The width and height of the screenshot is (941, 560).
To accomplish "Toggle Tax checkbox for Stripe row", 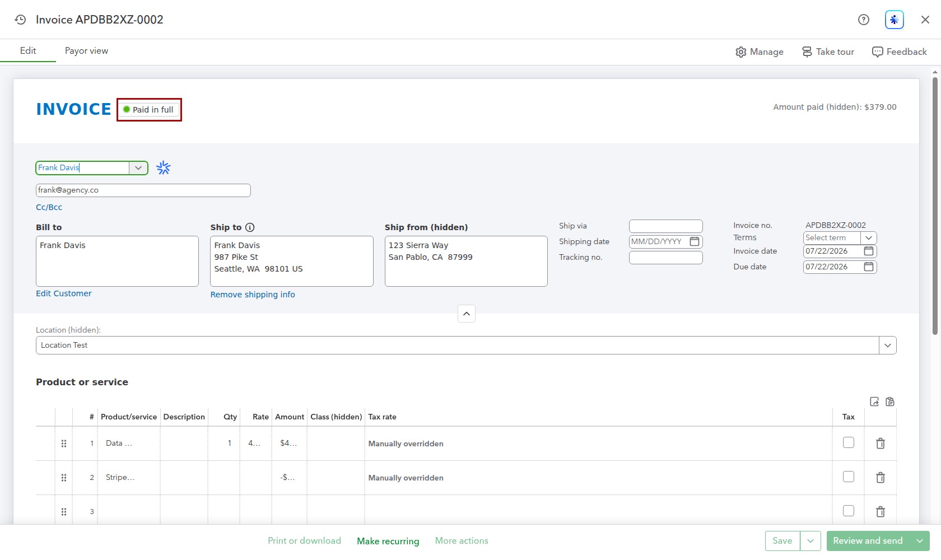I will point(849,477).
